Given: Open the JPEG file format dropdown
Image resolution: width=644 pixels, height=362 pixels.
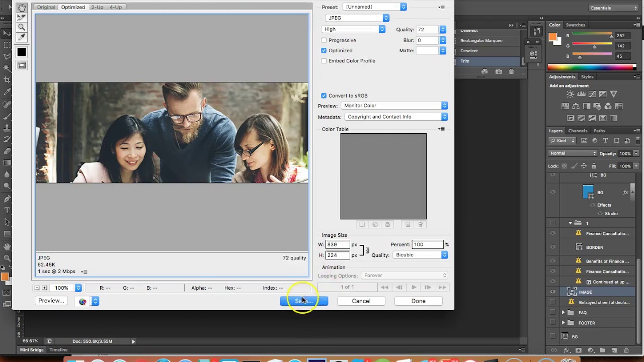Looking at the screenshot, I should pyautogui.click(x=357, y=18).
